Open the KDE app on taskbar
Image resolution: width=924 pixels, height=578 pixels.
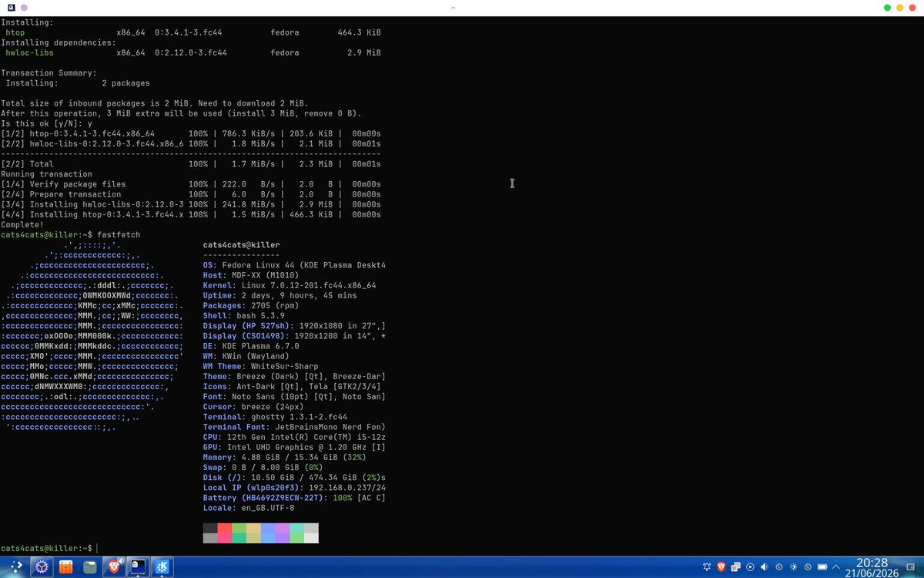pos(163,567)
